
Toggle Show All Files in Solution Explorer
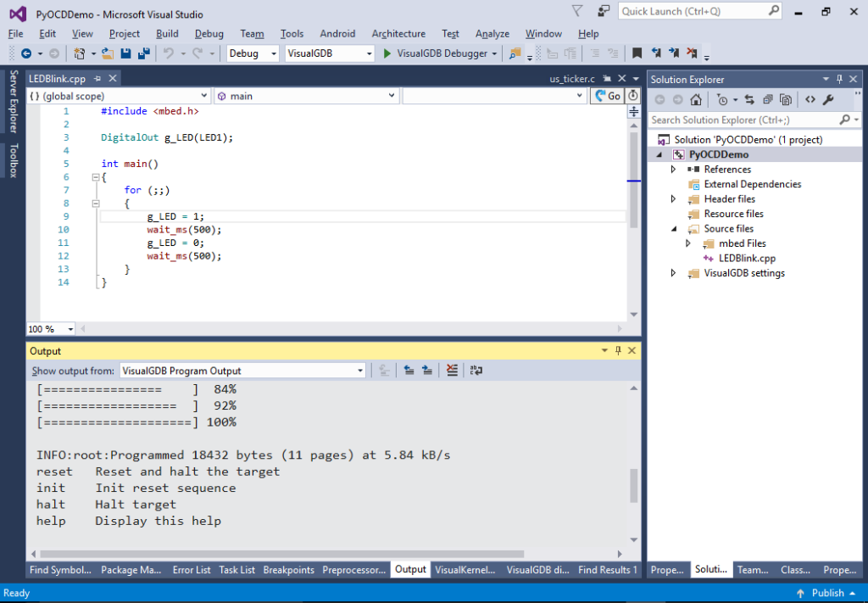tap(787, 99)
